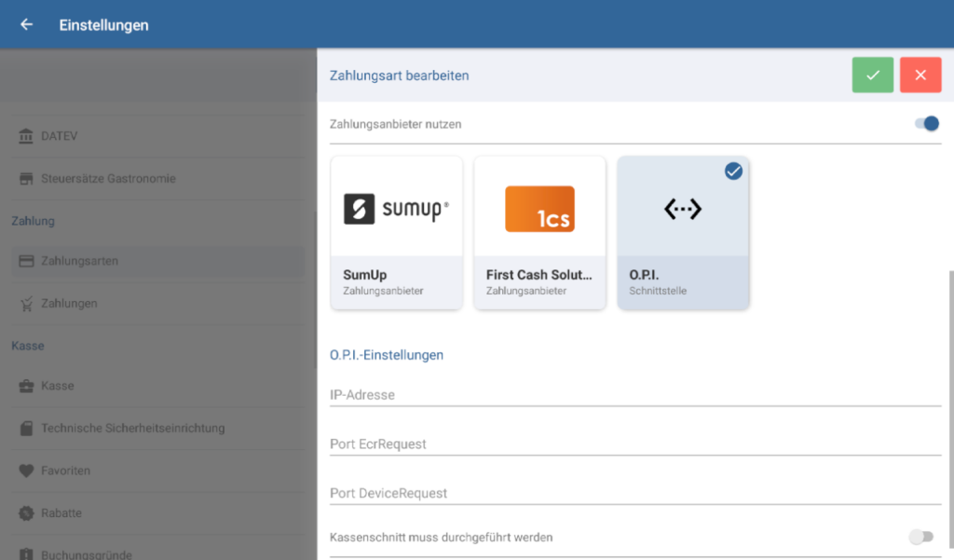This screenshot has width=954, height=560.
Task: Select SumUp payment provider card
Action: coord(396,233)
